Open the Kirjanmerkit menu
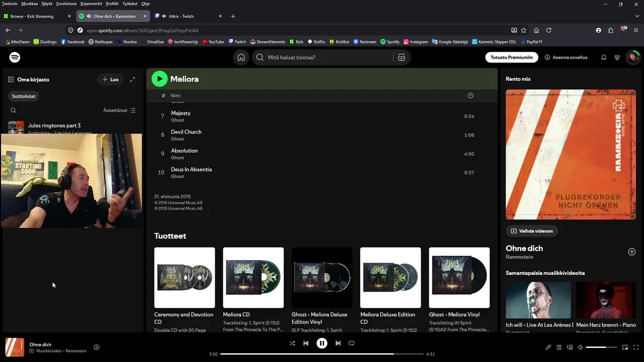 [x=92, y=4]
